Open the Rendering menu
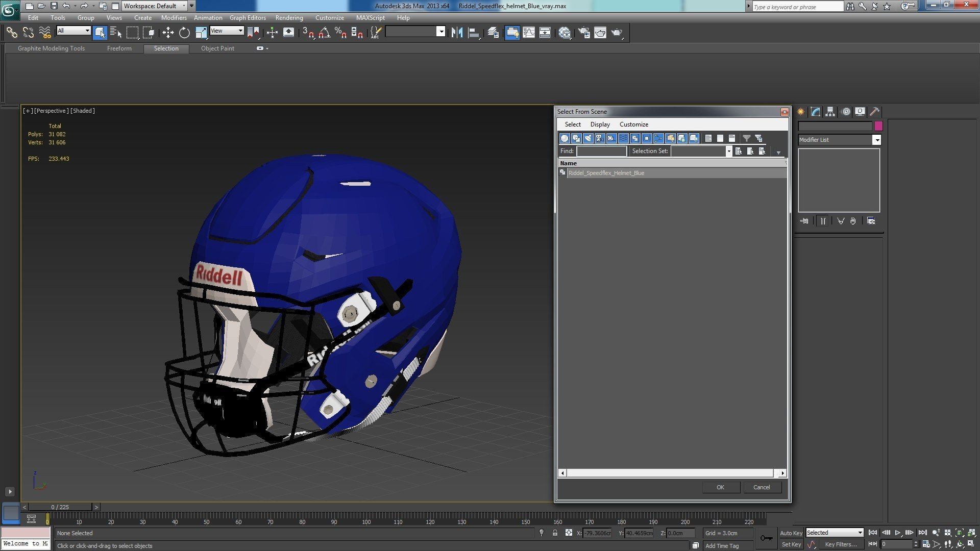Screen dimensions: 980x551 point(289,18)
